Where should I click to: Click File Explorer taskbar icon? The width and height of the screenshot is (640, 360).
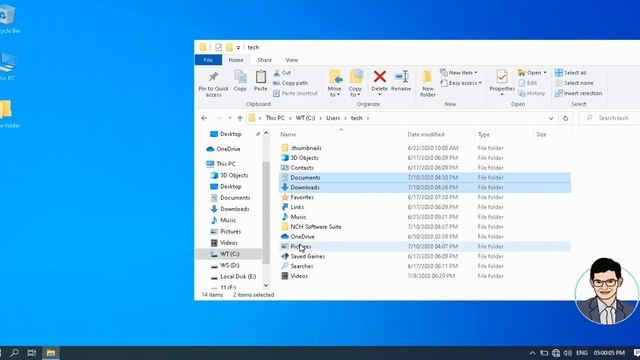pos(51,353)
